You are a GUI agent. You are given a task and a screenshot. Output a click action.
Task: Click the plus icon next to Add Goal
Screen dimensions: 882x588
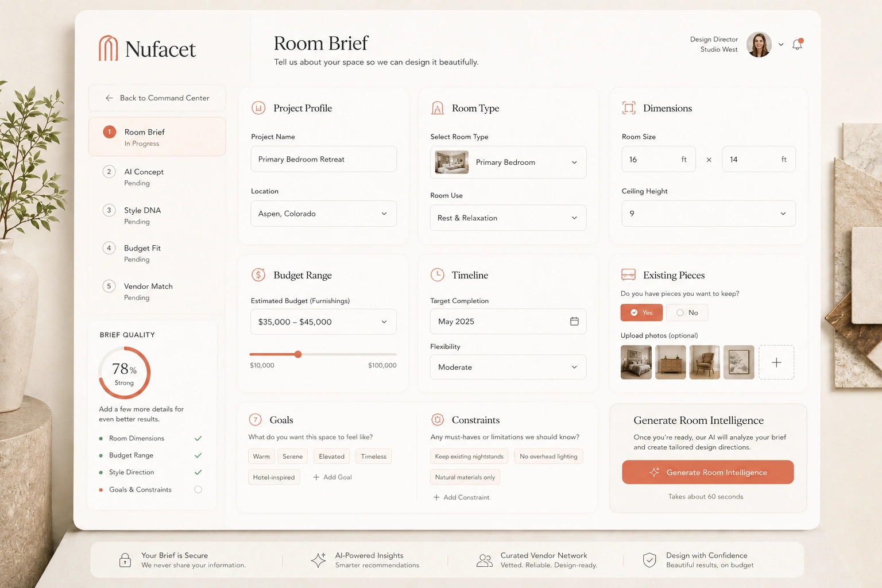click(x=316, y=477)
